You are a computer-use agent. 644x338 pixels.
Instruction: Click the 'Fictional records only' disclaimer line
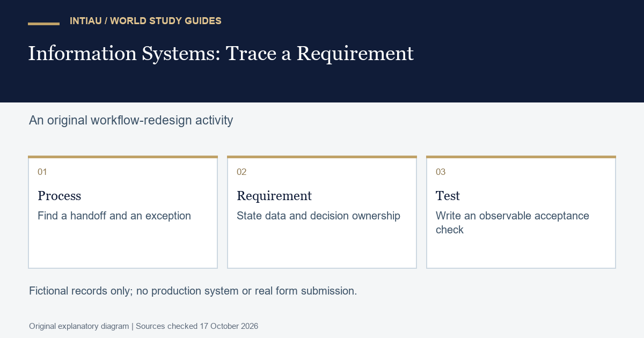193,291
